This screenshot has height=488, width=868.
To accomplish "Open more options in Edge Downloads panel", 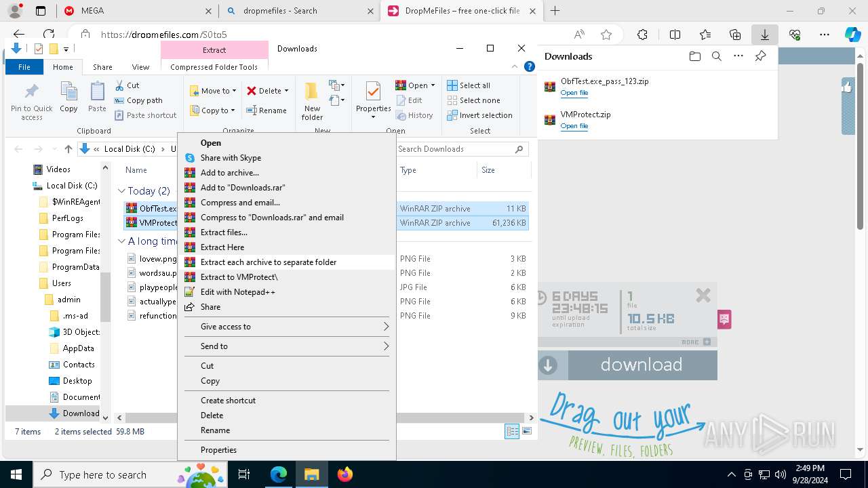I will [x=738, y=56].
